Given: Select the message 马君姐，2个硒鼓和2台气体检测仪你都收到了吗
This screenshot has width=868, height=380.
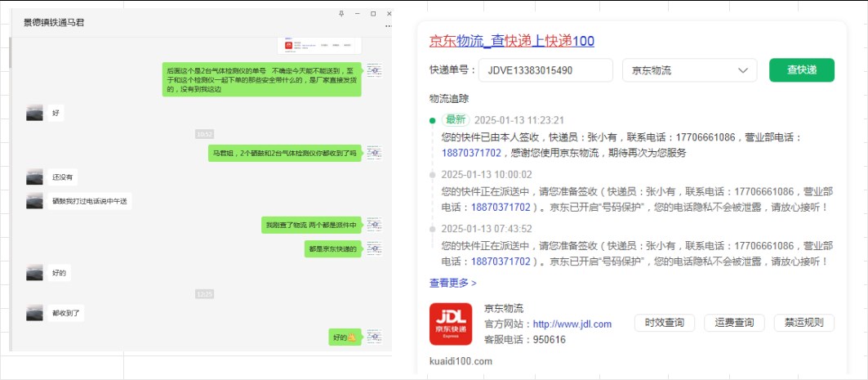Looking at the screenshot, I should [284, 153].
